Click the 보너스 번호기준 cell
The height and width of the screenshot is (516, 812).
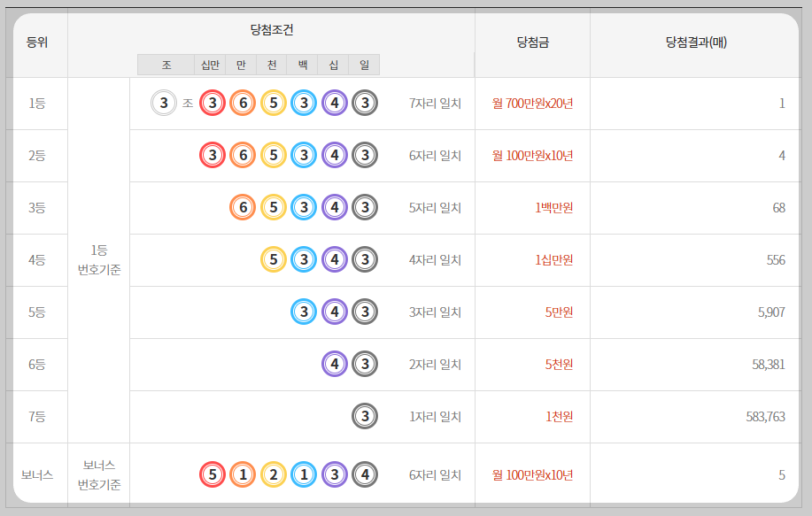pyautogui.click(x=99, y=474)
